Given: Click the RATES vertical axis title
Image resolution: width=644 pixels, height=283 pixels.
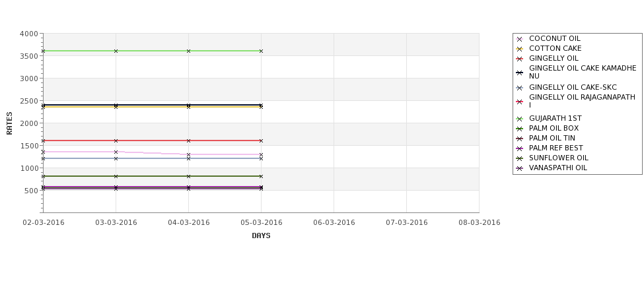Looking at the screenshot, I should coord(9,123).
